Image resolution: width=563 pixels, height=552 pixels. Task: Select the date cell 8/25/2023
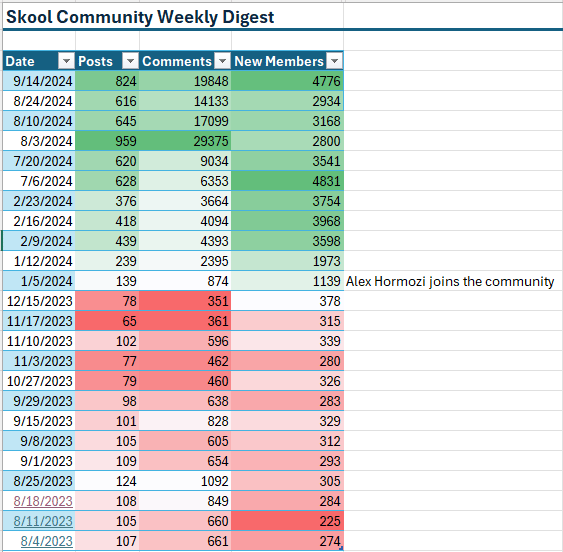coord(39,481)
